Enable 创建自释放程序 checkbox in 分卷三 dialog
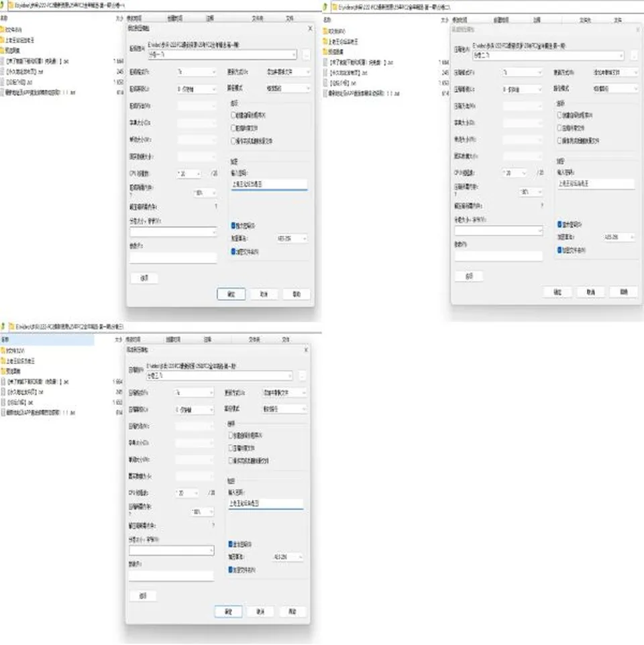The image size is (644, 645). coord(231,435)
